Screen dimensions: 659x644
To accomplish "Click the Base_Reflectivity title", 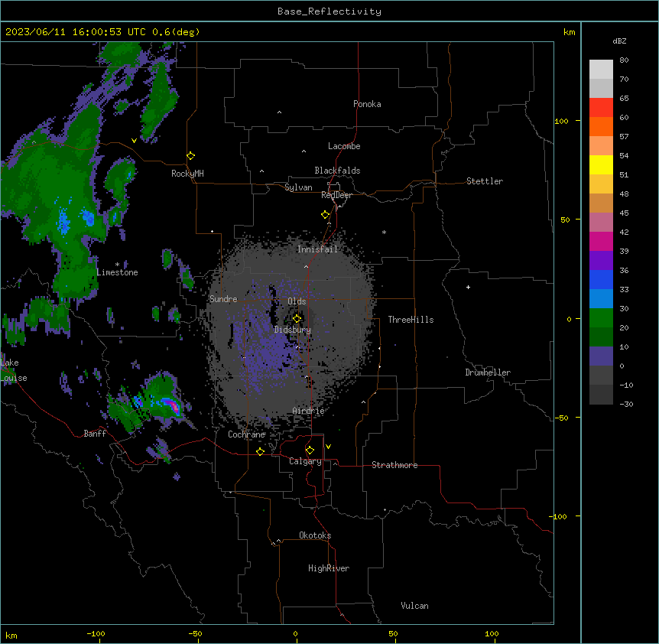I will click(x=329, y=11).
